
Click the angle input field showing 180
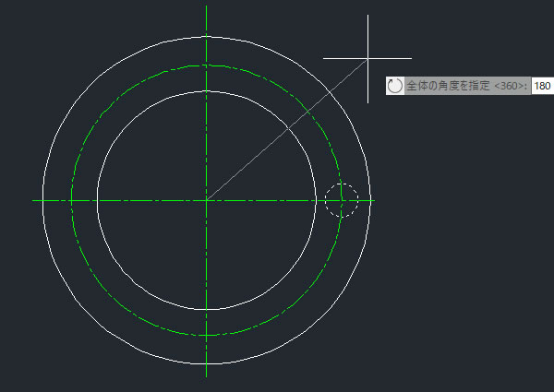coord(542,86)
